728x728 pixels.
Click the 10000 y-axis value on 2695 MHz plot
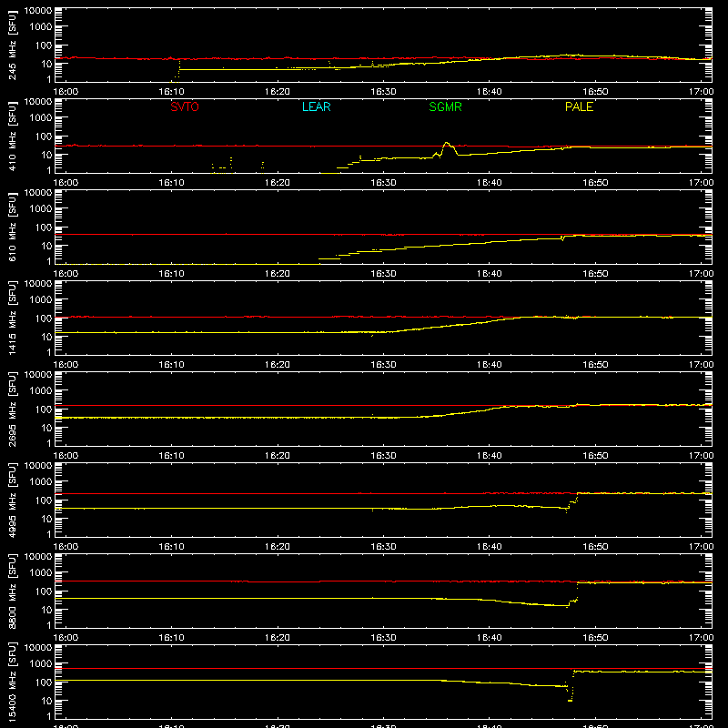tap(38, 375)
